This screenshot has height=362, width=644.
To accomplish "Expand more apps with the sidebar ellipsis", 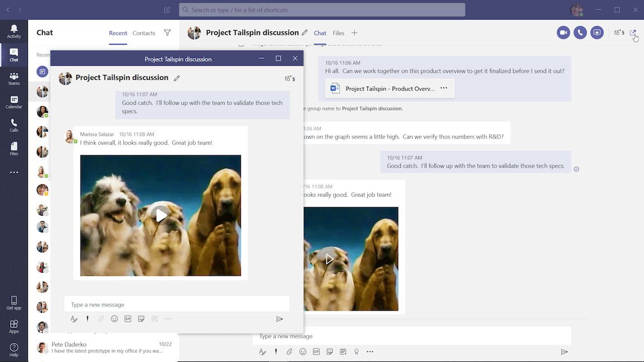I will [13, 172].
